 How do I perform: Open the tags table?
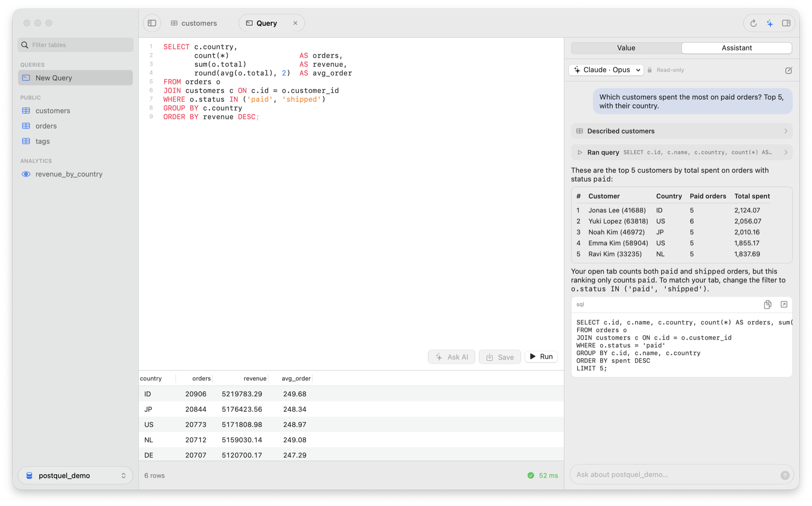76,141
